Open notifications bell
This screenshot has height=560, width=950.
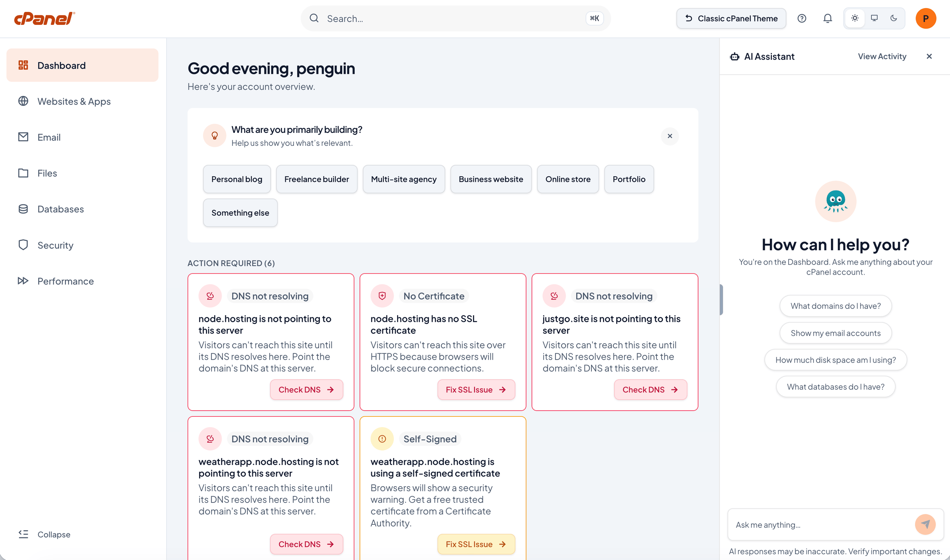(x=828, y=18)
